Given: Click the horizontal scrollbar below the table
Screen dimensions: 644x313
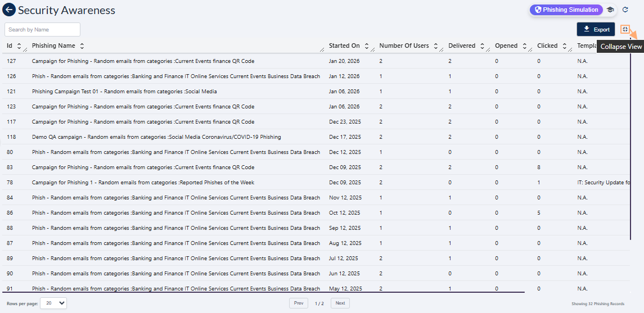Looking at the screenshot, I should pos(263,292).
